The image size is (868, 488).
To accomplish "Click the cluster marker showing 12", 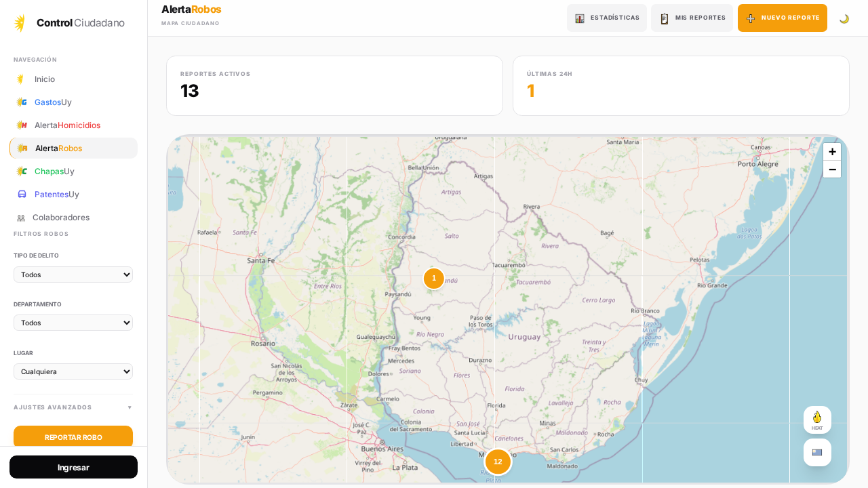I will [498, 462].
